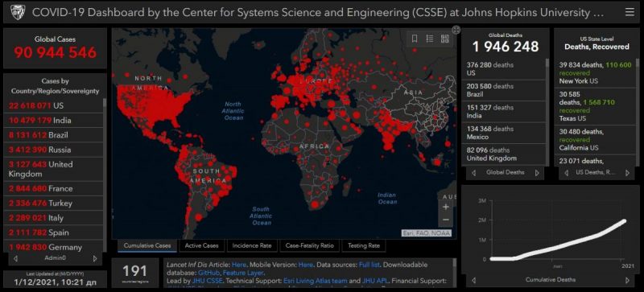Viewport: 644px width, 292px height.
Task: Select California US state entry
Action: click(x=595, y=140)
